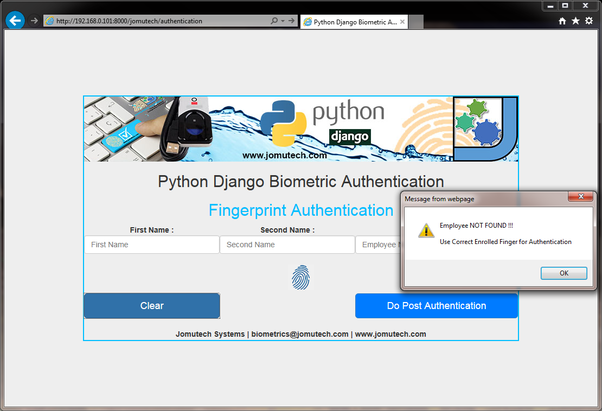
Task: Click the Second Name label
Action: point(288,230)
